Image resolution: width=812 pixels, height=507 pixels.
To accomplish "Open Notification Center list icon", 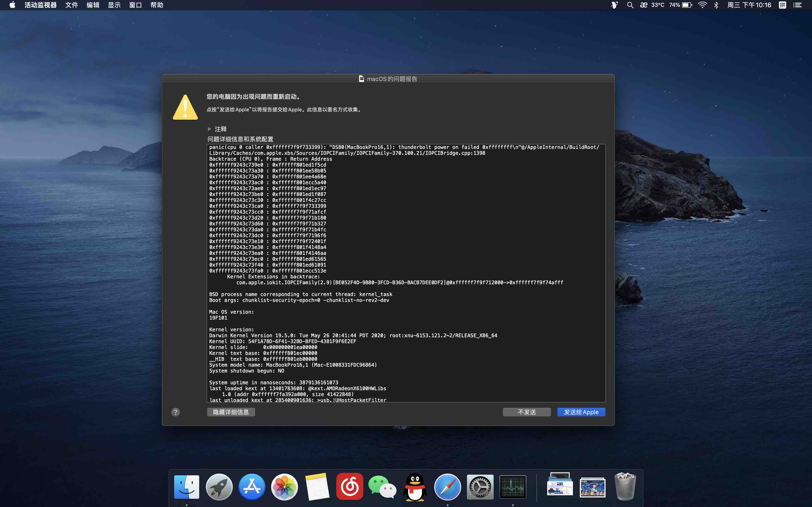I will tap(797, 5).
